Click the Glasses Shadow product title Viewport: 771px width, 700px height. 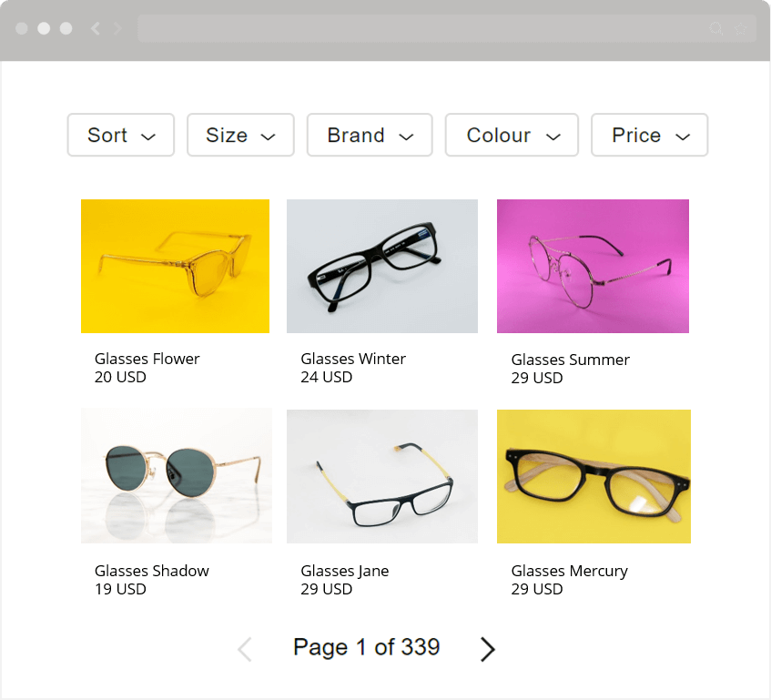click(152, 571)
